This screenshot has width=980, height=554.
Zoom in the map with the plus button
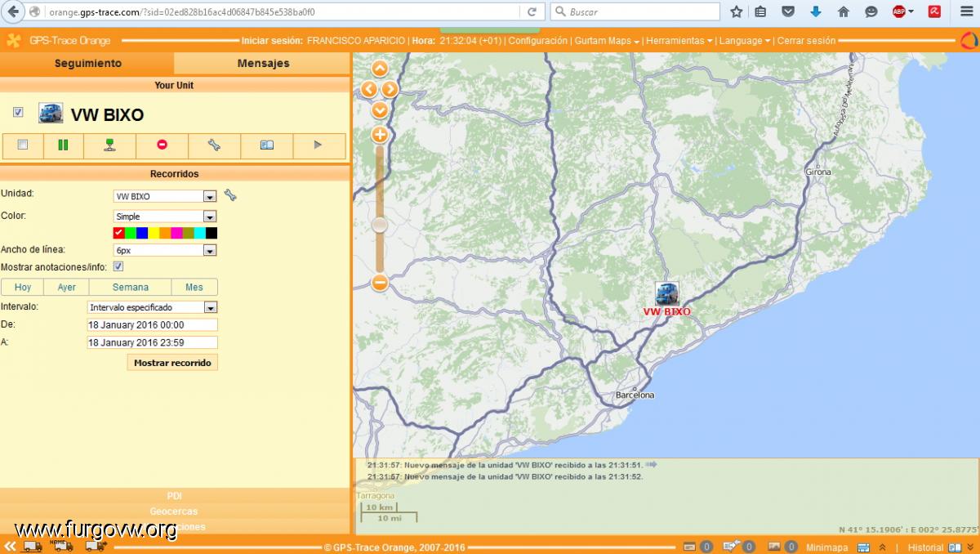point(380,135)
